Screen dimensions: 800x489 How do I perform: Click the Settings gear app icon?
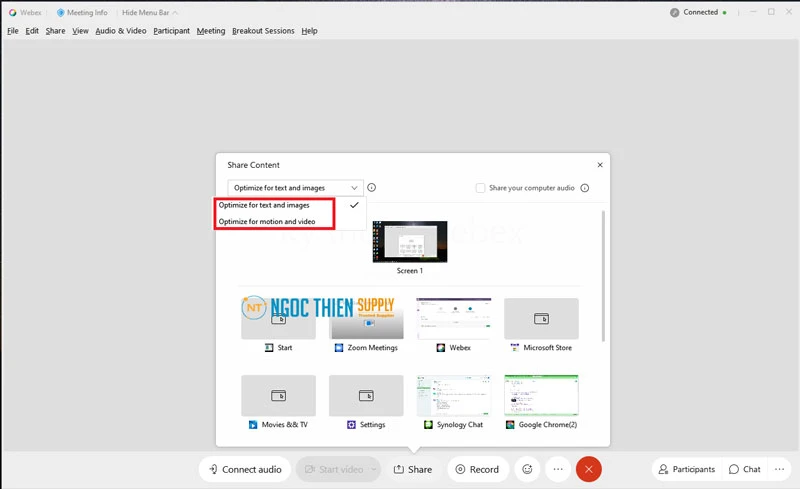point(351,425)
